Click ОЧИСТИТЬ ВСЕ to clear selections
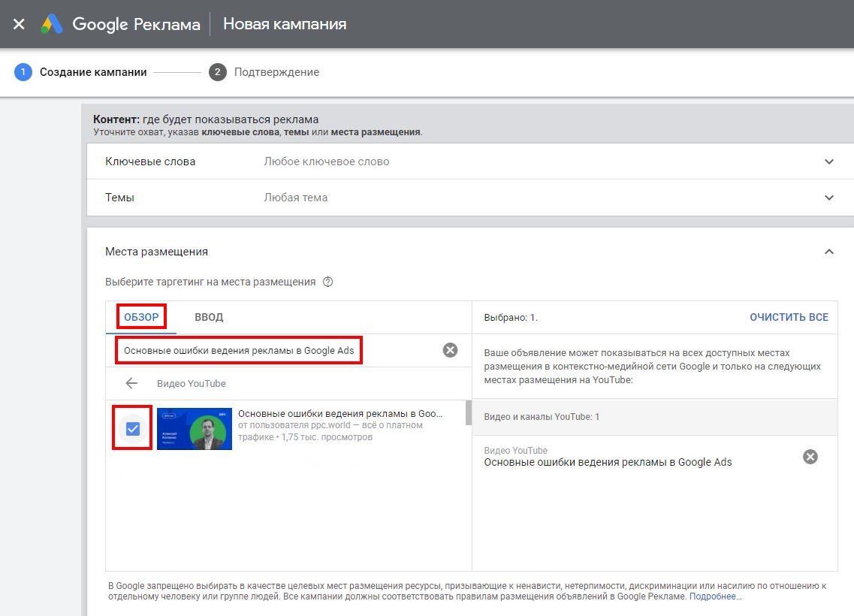 [789, 317]
